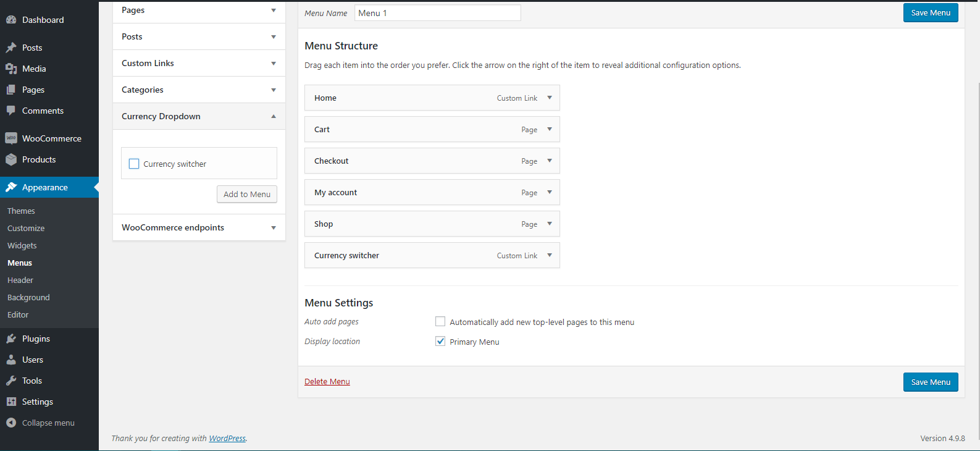Select the Shop menu item bar
980x451 pixels.
tap(432, 224)
